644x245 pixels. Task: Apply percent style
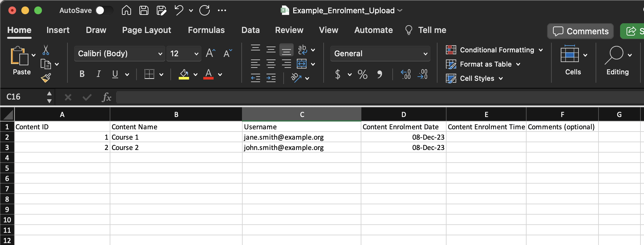(x=363, y=74)
